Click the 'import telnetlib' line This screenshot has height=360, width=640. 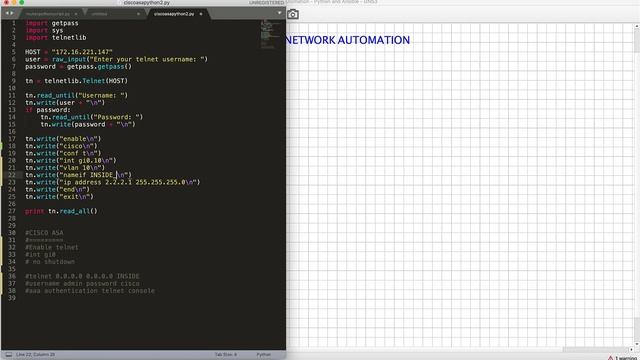click(56, 38)
